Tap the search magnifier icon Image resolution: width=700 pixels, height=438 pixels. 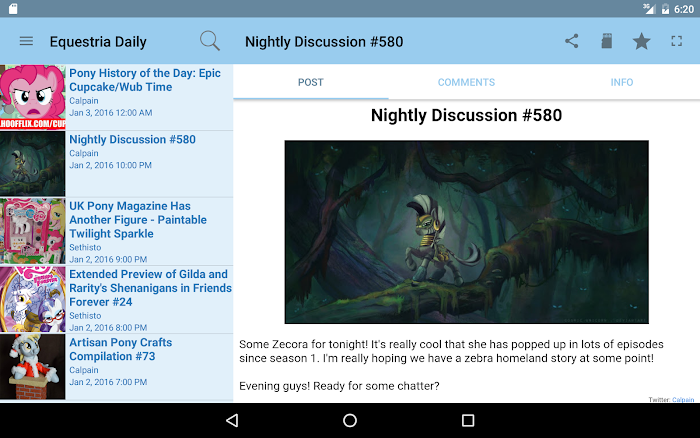tap(210, 41)
